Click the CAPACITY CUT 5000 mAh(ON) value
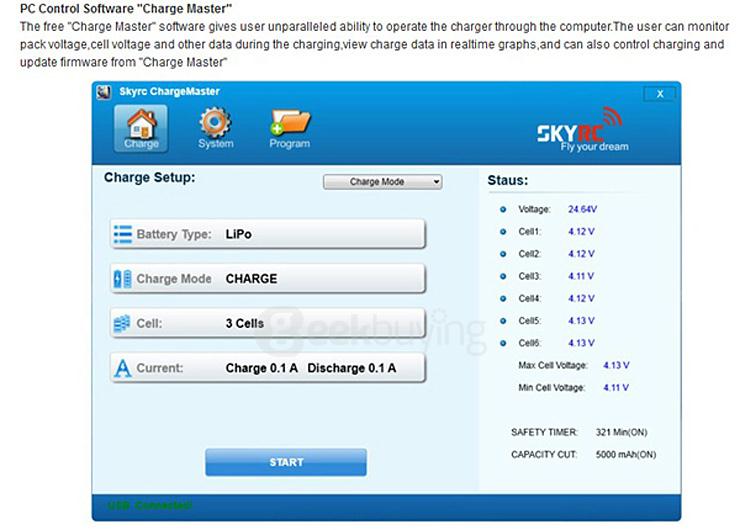740x530 pixels. 626,454
